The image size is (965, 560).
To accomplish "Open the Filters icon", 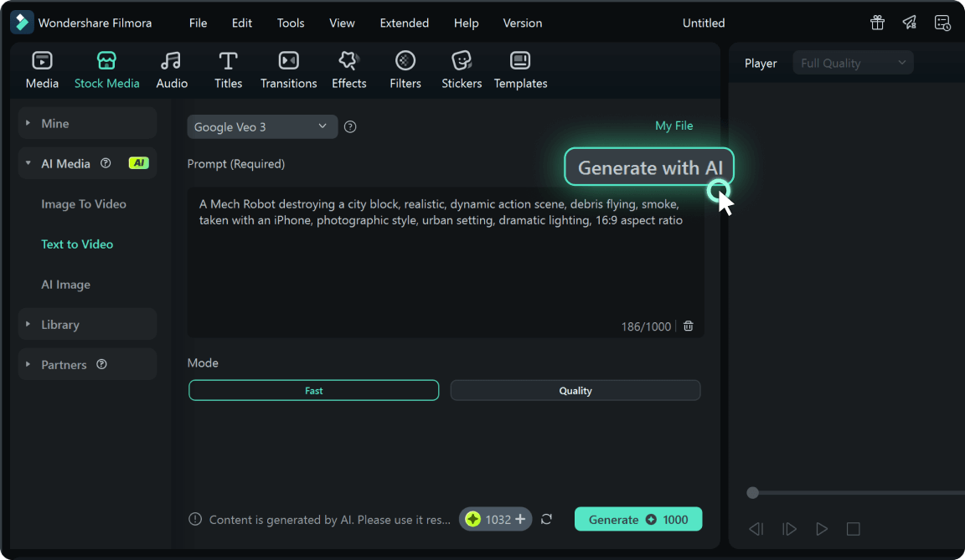I will 405,60.
